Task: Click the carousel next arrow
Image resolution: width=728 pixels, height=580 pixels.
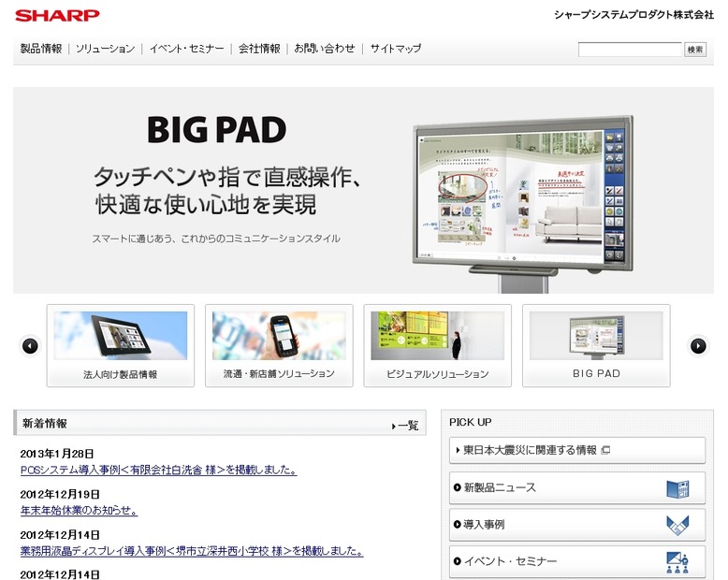Action: point(698,346)
